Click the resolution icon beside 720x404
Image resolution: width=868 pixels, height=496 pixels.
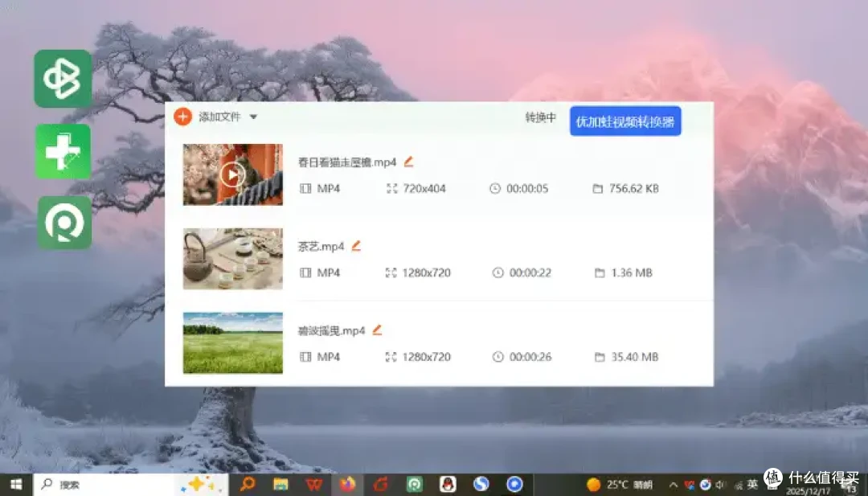pos(392,188)
